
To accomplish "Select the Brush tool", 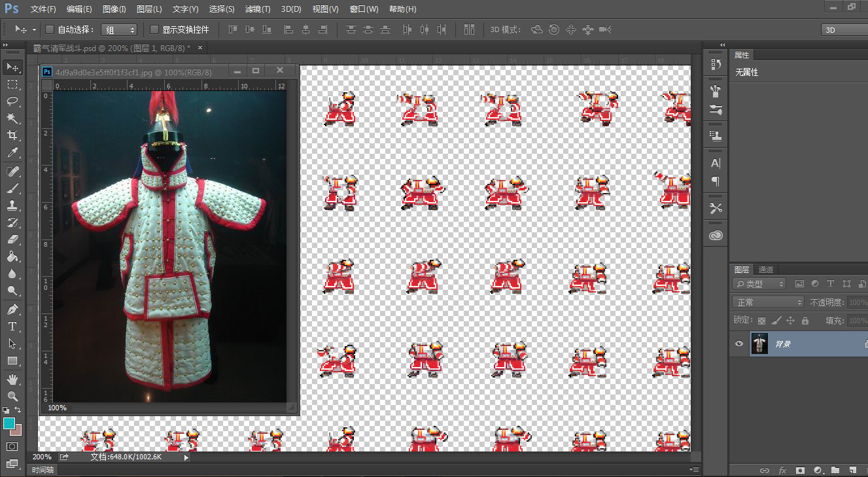I will [12, 188].
